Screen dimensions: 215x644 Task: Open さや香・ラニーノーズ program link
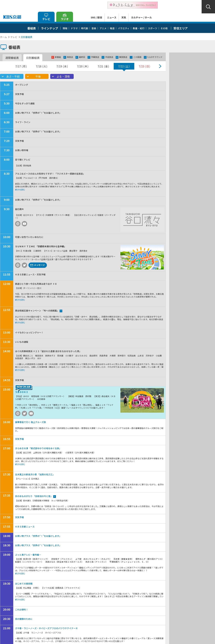click(x=46, y=628)
